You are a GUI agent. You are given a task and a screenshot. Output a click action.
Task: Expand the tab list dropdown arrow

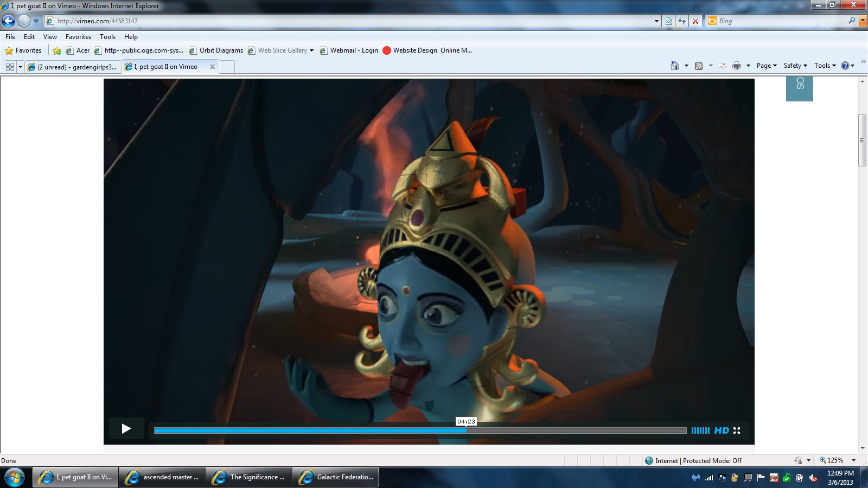(20, 67)
